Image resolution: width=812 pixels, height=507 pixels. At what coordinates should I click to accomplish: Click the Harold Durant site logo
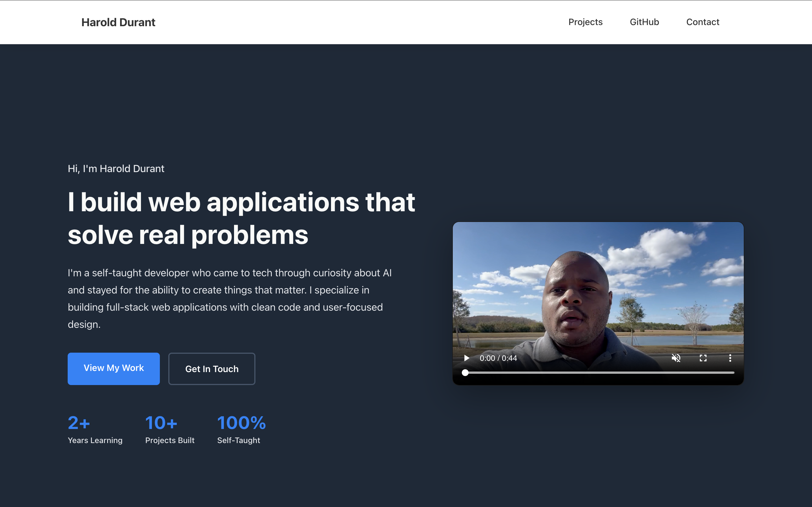(118, 23)
